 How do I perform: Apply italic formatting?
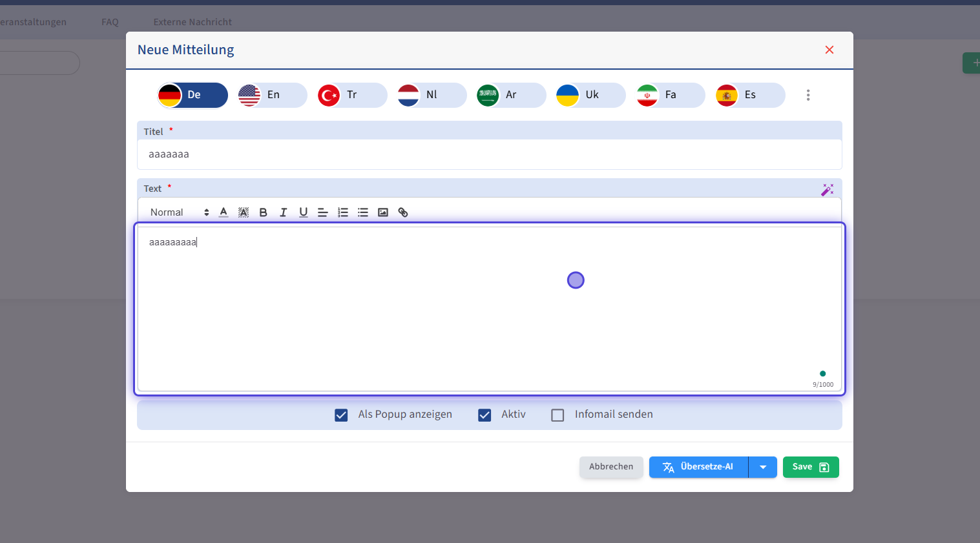click(283, 212)
